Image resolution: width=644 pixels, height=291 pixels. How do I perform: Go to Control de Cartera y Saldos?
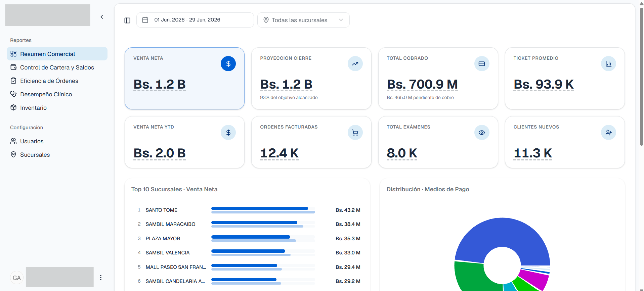point(57,67)
